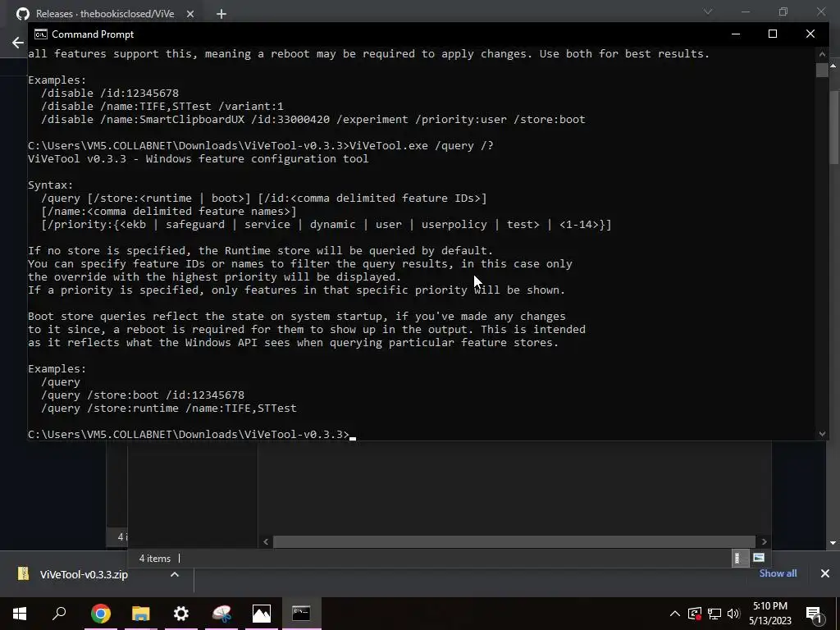Click the Command Prompt title bar icon
Viewport: 840px width, 630px height.
[41, 34]
